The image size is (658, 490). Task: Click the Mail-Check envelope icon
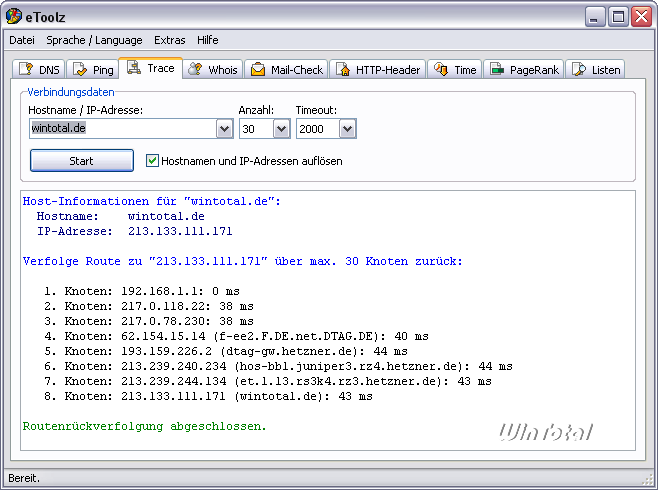(x=258, y=69)
